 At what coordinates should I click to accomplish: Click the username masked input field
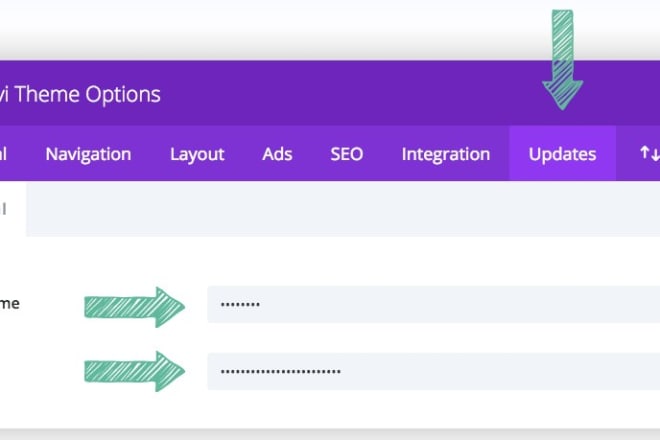[434, 304]
